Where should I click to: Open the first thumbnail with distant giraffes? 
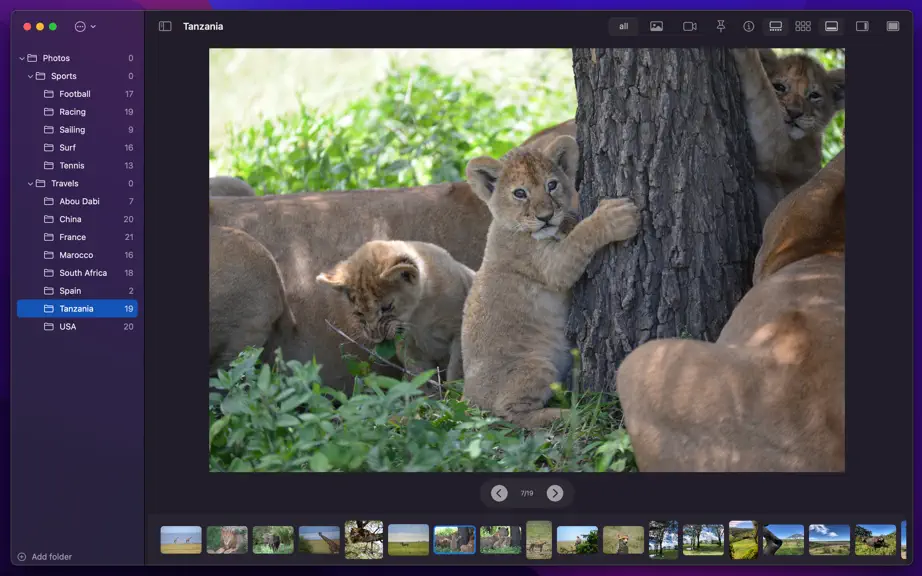pyautogui.click(x=181, y=540)
